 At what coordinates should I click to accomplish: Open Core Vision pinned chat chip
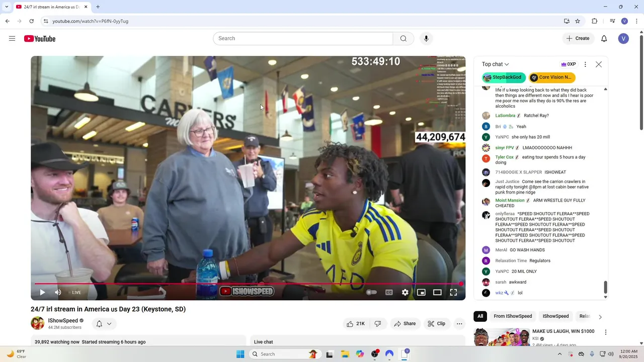point(552,77)
